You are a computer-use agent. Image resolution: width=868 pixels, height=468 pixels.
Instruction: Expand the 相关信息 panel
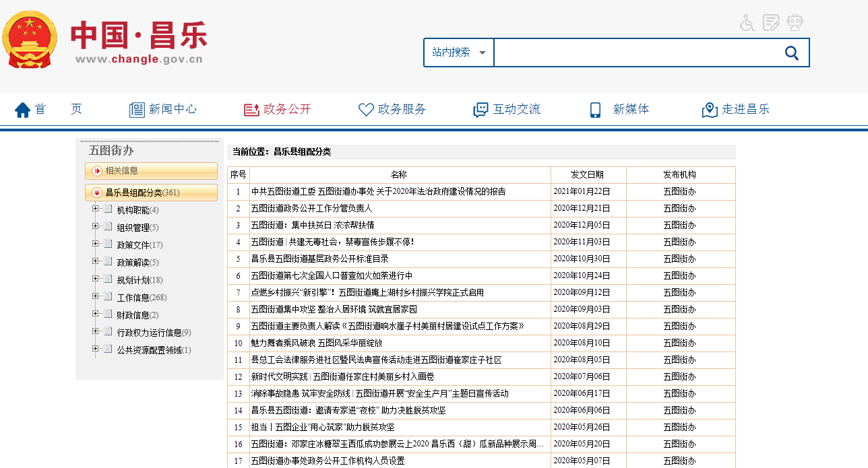(97, 171)
